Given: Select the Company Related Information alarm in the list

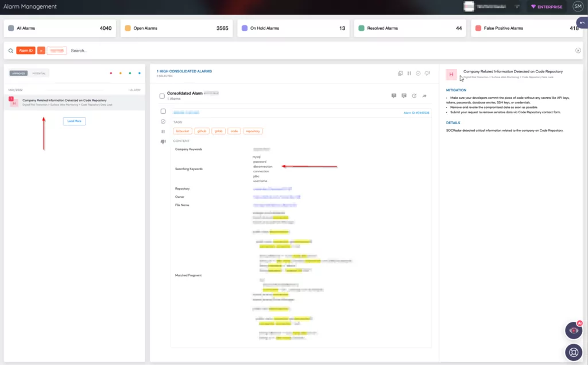Looking at the screenshot, I should coord(74,102).
